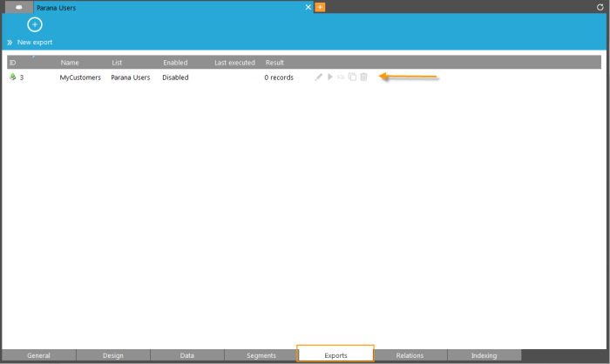The height and width of the screenshot is (364, 610).
Task: Select the Segments tab
Action: coord(261,355)
